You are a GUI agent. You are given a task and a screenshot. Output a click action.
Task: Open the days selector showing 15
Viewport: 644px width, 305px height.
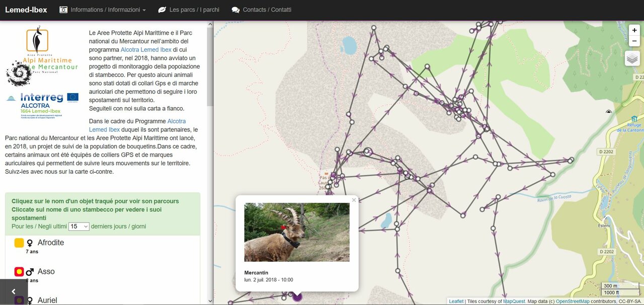(x=79, y=226)
